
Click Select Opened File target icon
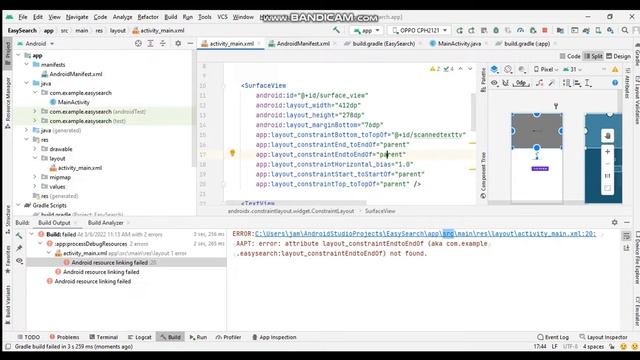point(138,43)
